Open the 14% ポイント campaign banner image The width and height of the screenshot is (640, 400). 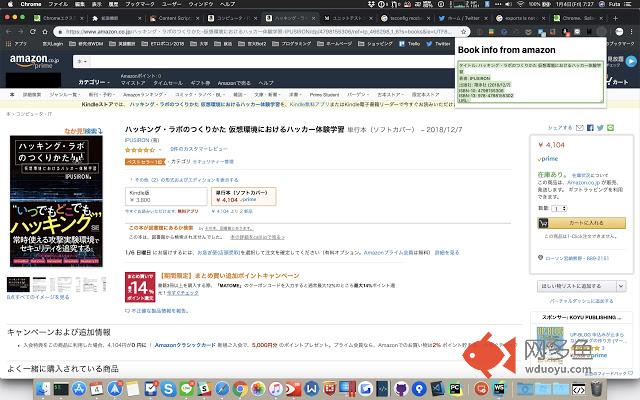coord(140,287)
